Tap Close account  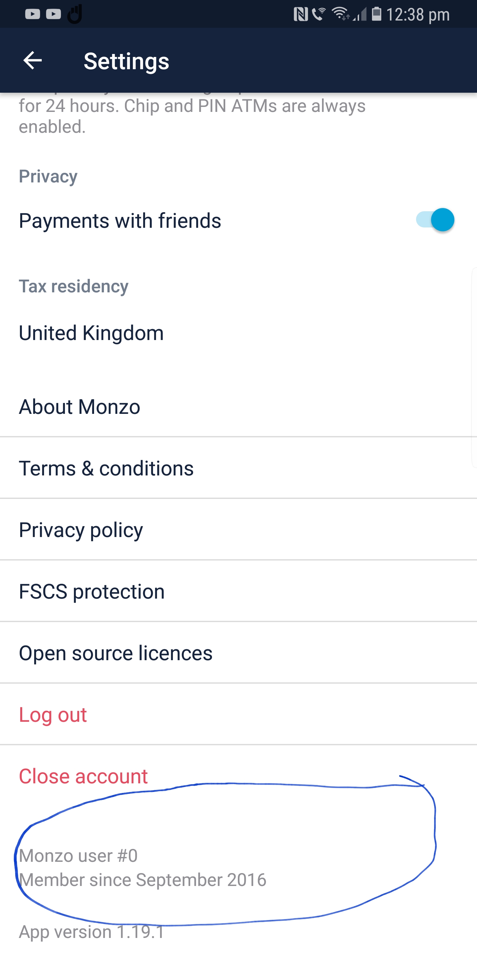click(238, 776)
